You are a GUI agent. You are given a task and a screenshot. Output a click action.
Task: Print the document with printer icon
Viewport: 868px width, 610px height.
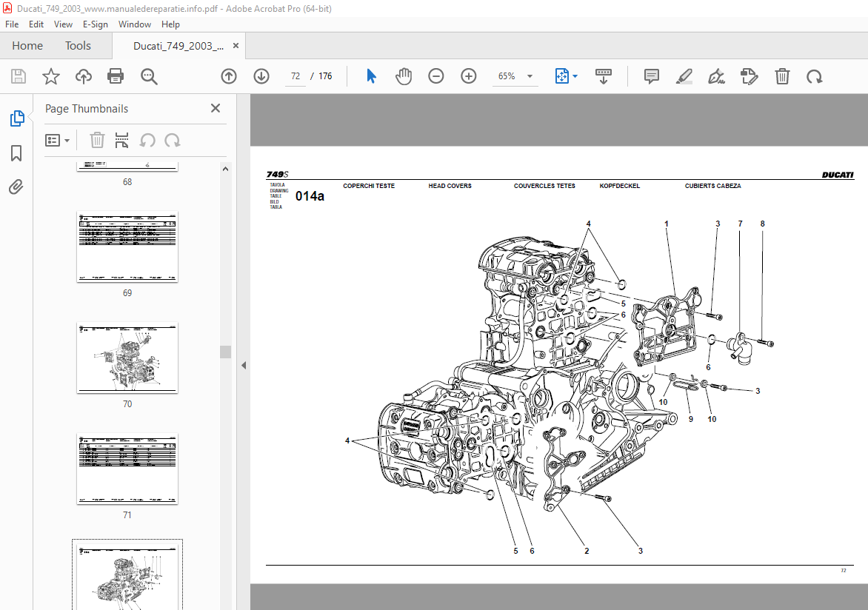(116, 76)
